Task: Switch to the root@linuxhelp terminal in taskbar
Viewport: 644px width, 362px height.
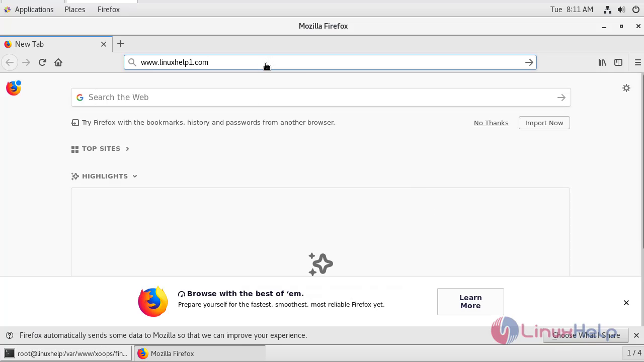Action: point(66,353)
